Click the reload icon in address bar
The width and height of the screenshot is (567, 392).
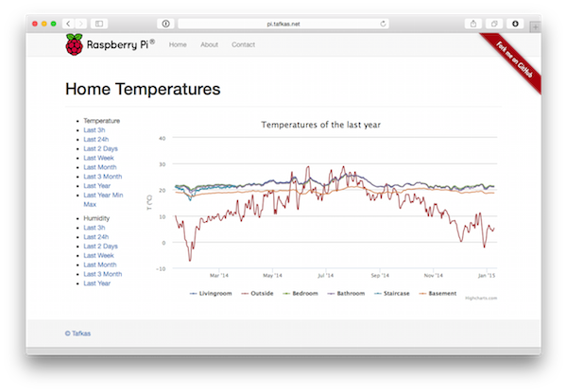(x=383, y=24)
